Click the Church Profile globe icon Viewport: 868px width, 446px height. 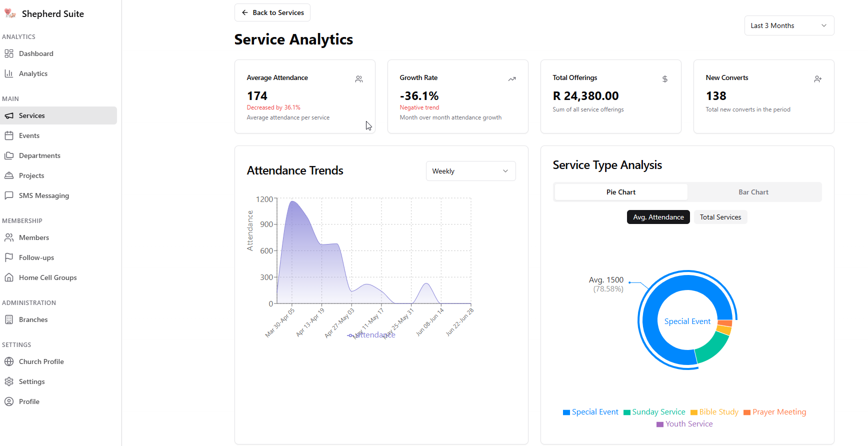[x=9, y=361]
